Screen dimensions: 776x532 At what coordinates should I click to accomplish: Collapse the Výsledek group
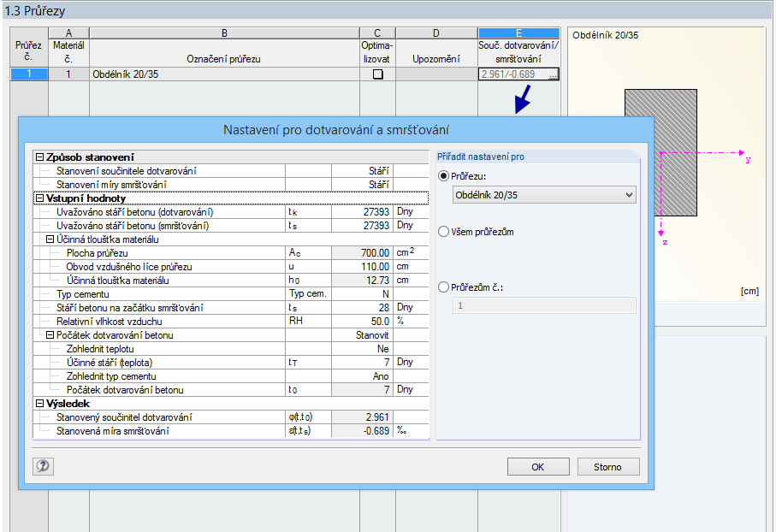pos(39,404)
